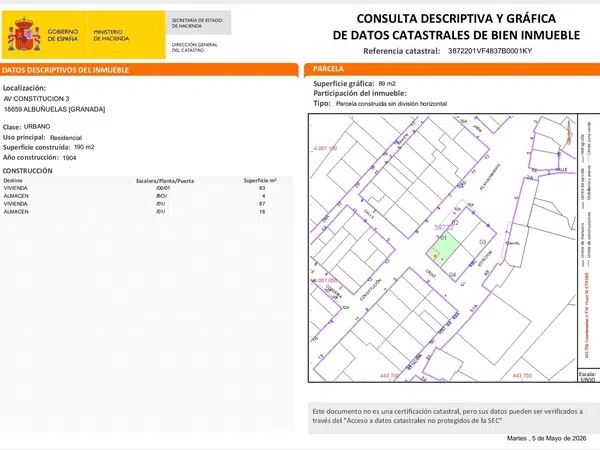Click the "Referencia catastral:" label
Viewport: 600px width, 450px height.
click(x=402, y=51)
